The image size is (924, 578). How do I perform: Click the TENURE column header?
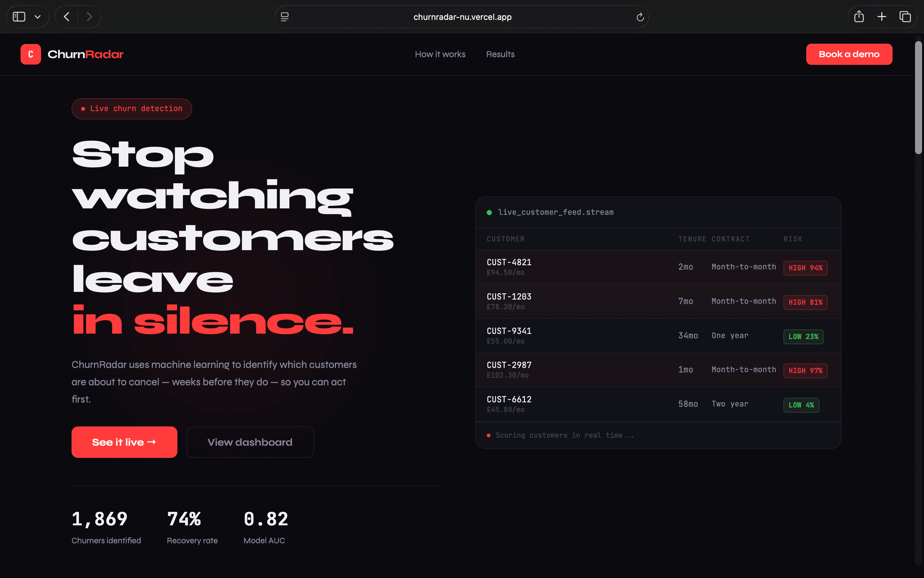click(x=692, y=239)
